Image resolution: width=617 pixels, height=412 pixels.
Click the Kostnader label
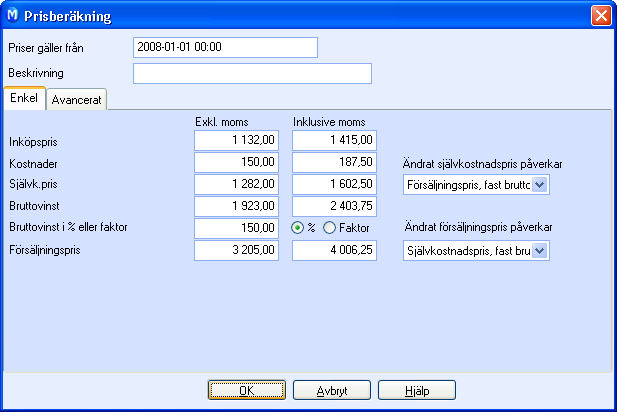pyautogui.click(x=33, y=164)
